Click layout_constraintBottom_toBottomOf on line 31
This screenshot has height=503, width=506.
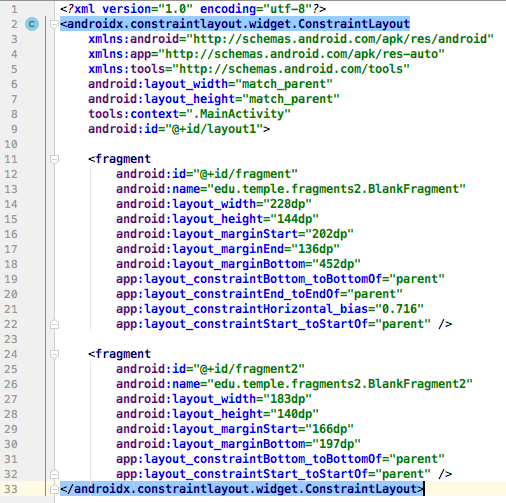tap(263, 459)
